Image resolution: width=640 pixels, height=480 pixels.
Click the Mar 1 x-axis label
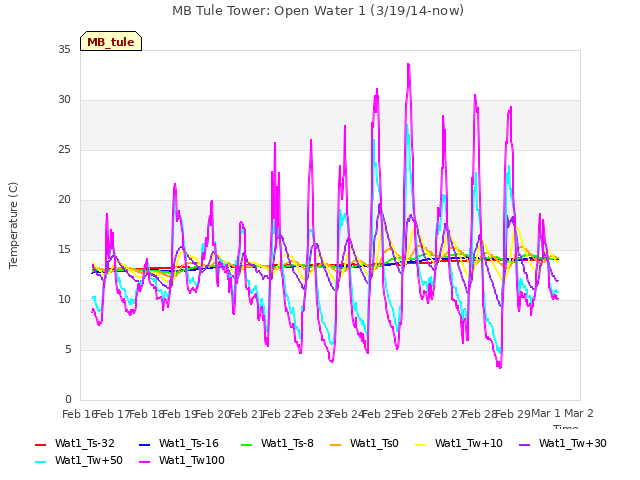[546, 413]
